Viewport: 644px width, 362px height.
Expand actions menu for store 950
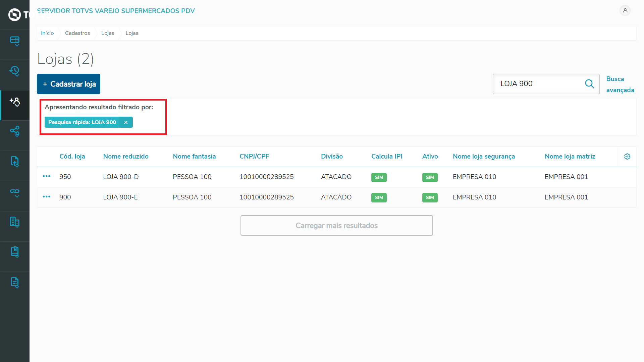(x=47, y=176)
